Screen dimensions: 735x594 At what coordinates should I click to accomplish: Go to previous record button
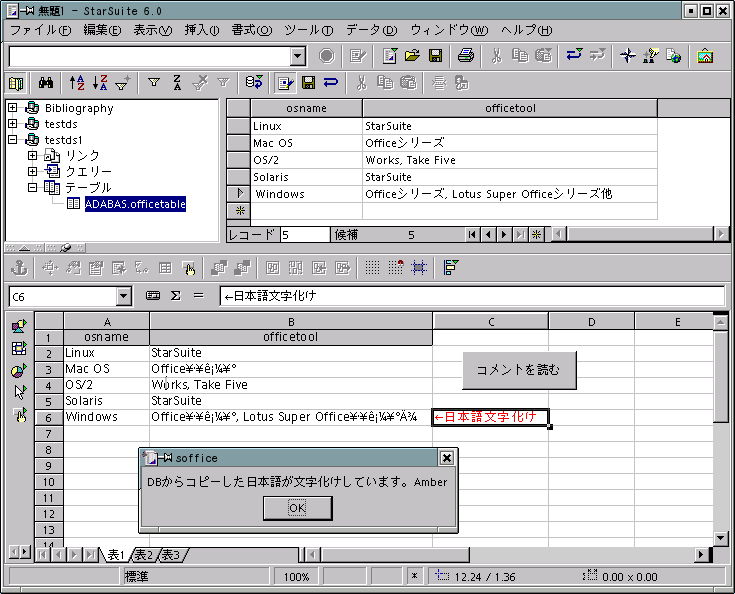coord(488,234)
